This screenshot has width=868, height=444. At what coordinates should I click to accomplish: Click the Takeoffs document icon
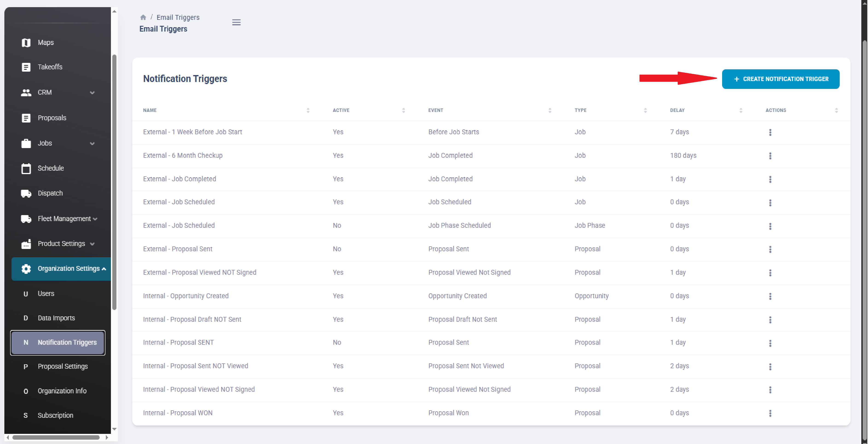(26, 67)
